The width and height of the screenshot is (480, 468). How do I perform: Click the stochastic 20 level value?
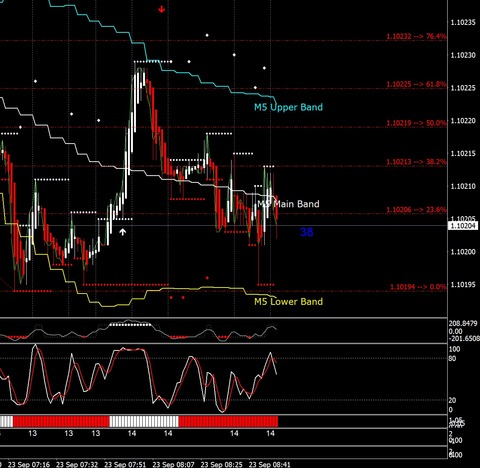[x=452, y=400]
